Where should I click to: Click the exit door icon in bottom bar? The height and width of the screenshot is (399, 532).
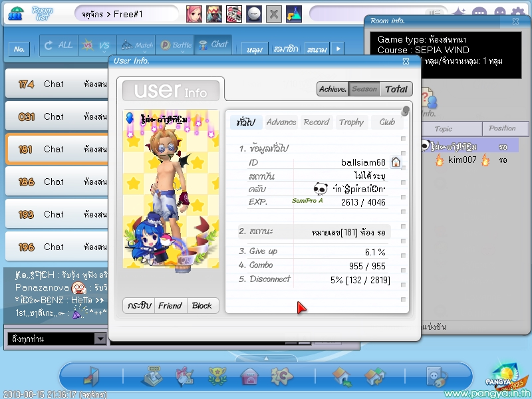[91, 376]
